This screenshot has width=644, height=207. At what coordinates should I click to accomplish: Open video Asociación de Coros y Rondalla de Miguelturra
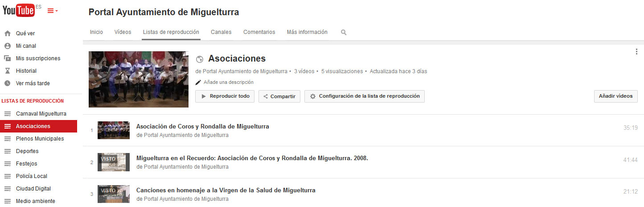click(x=203, y=127)
